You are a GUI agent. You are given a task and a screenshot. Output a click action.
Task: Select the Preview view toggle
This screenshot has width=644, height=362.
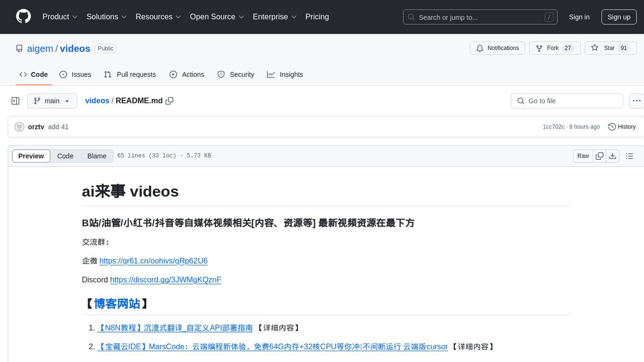tap(31, 156)
